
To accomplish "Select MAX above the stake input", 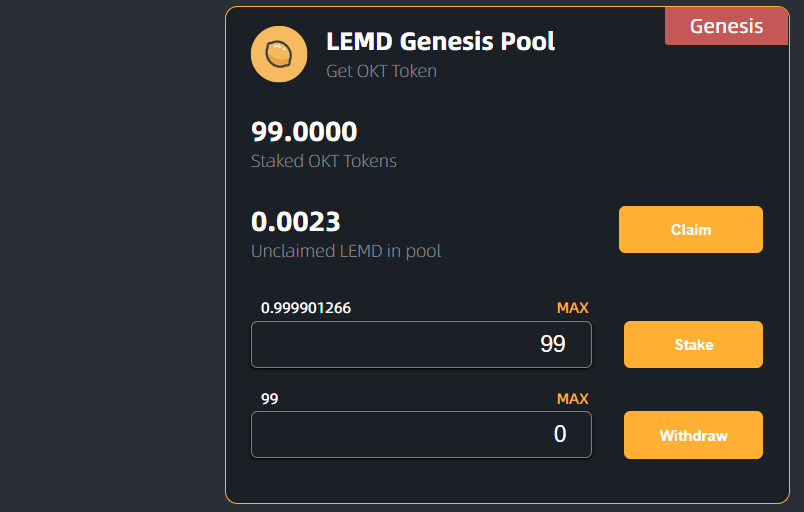I will [x=573, y=308].
